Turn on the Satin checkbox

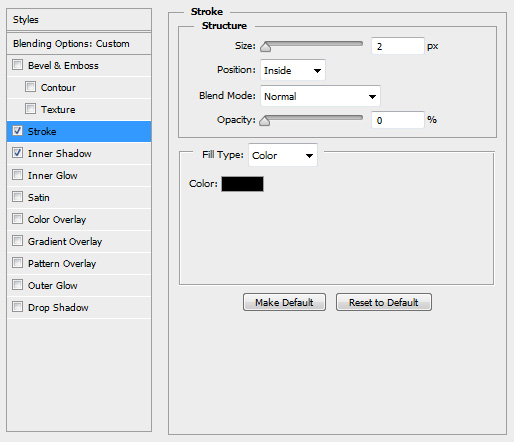[x=17, y=197]
